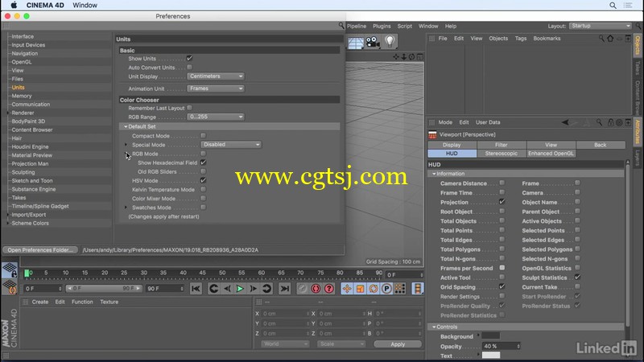644x362 pixels.
Task: Toggle Compact Mode checkbox
Action: click(203, 135)
